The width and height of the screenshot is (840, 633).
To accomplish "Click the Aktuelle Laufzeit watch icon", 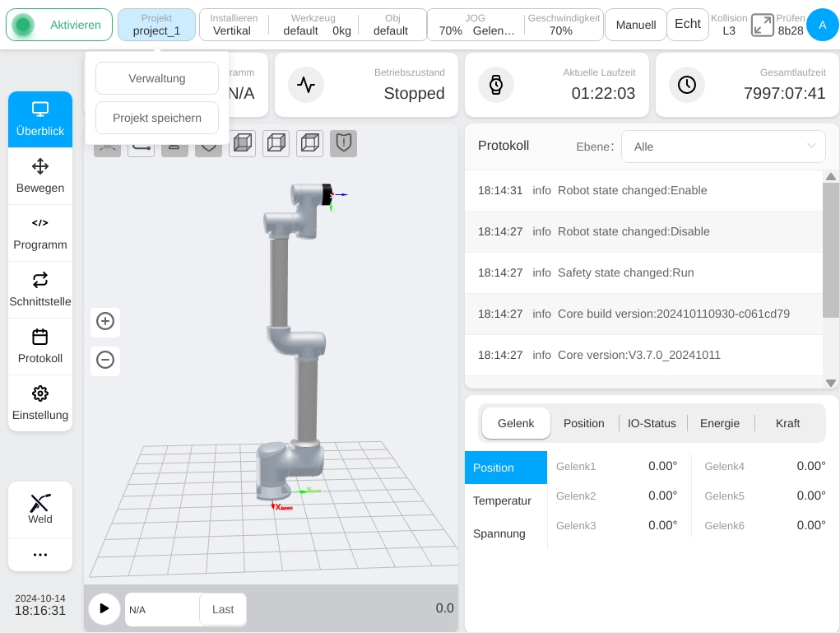I will coord(496,85).
